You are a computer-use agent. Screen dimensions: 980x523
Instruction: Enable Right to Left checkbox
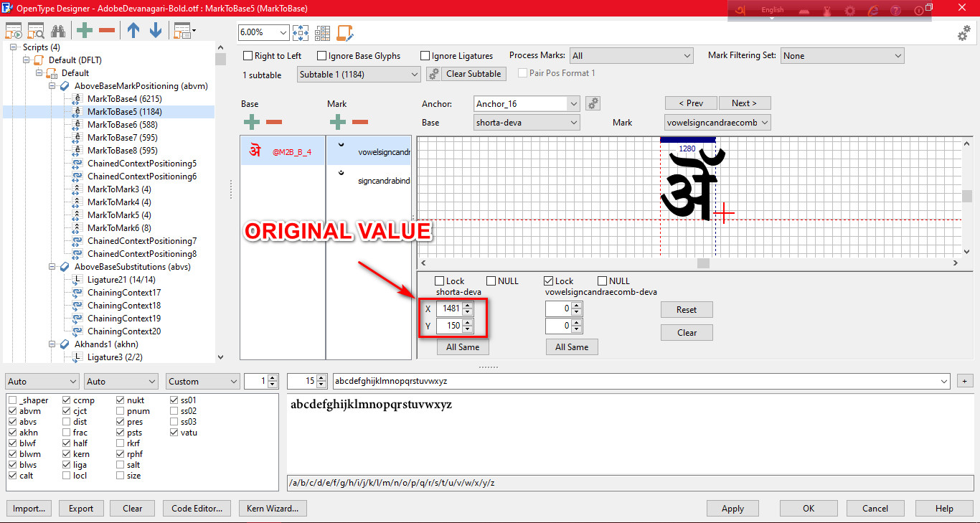[x=248, y=56]
